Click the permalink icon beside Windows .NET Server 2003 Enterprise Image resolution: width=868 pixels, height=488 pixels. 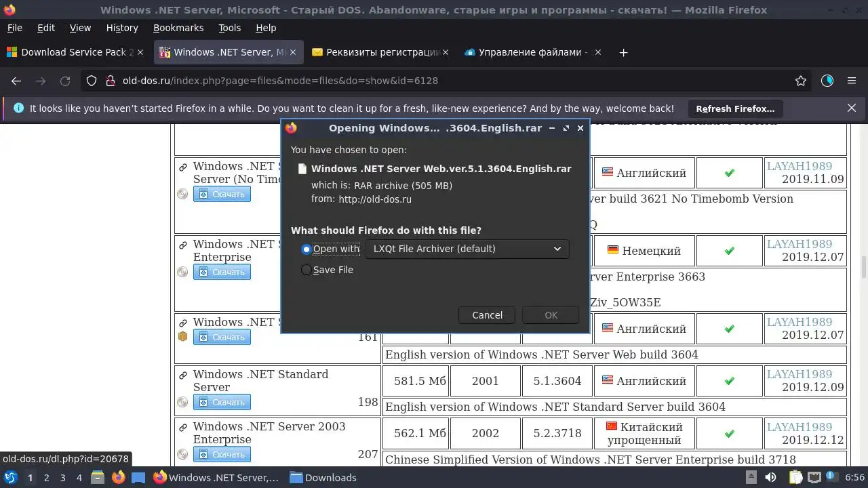[182, 427]
